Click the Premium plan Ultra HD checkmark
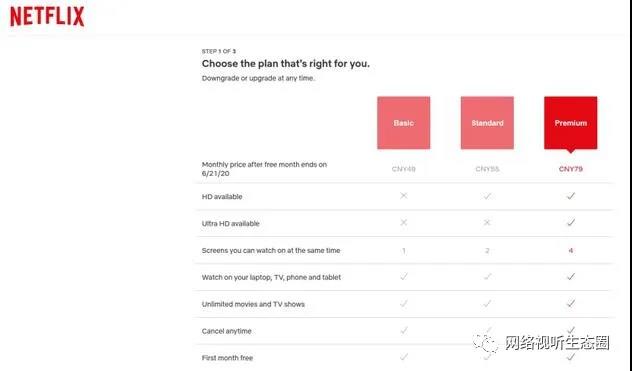The height and width of the screenshot is (371, 632). [x=570, y=222]
